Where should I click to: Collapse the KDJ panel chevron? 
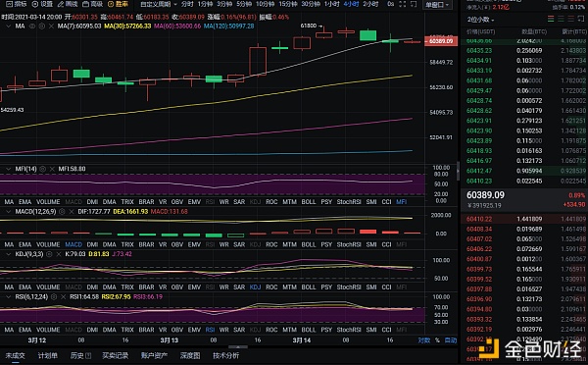(8, 254)
